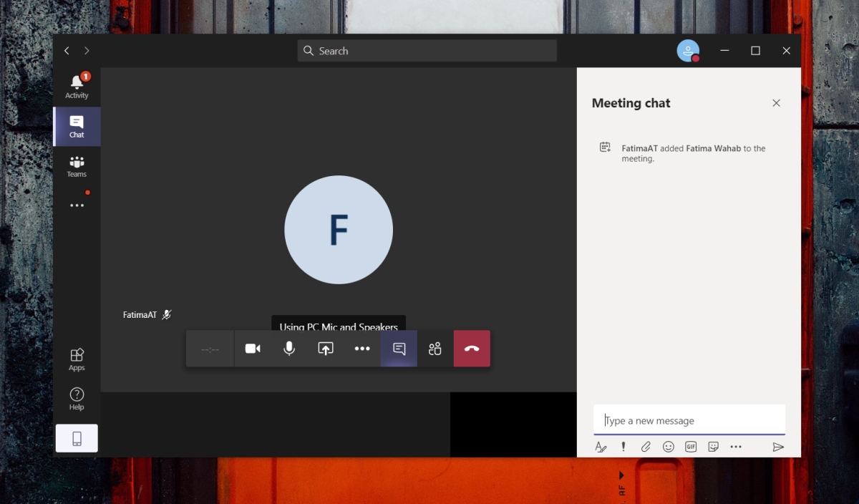
Task: Open more apps ellipsis in sidebar
Action: click(x=77, y=205)
